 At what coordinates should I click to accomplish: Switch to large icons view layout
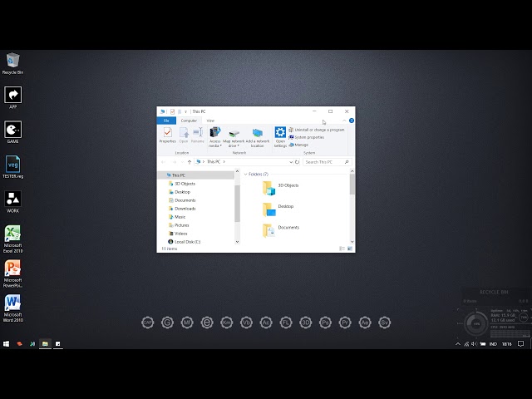pyautogui.click(x=350, y=249)
